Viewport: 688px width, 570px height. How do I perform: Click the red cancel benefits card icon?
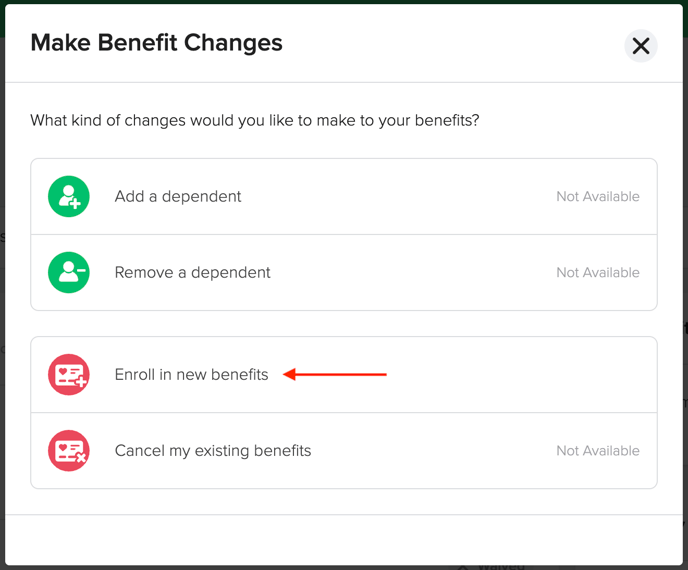click(69, 451)
